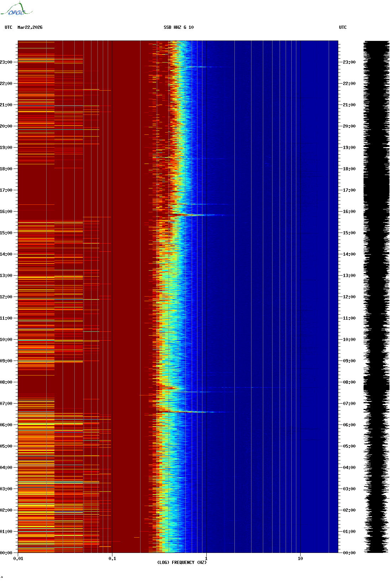Click the 23:00 tick label on left axis
The width and height of the screenshot is (392, 581).
pyautogui.click(x=6, y=62)
